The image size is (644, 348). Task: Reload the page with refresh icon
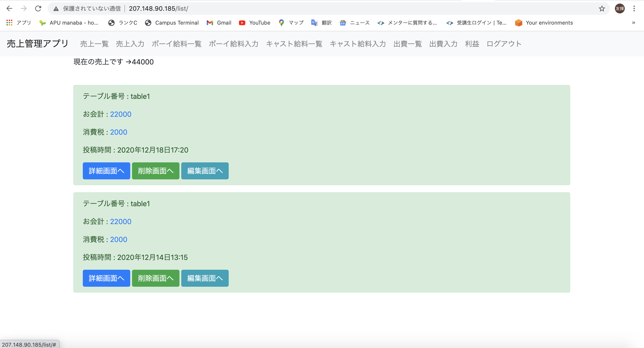coord(38,9)
